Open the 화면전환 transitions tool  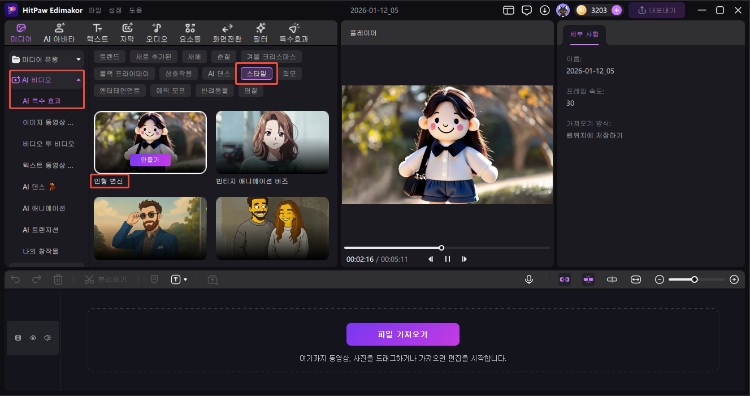tap(227, 33)
